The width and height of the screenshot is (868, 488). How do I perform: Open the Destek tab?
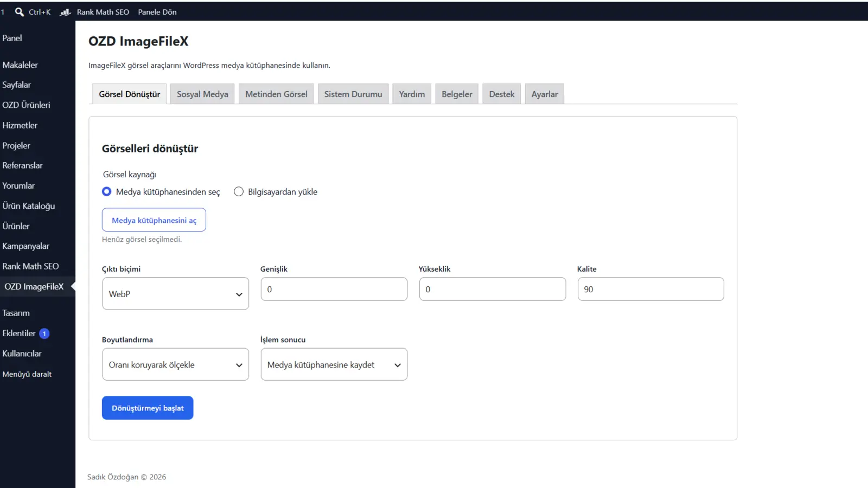(502, 94)
